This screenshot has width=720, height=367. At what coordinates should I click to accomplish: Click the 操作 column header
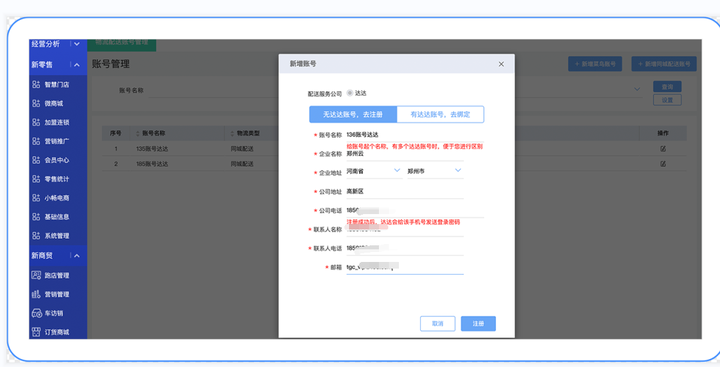coord(663,133)
